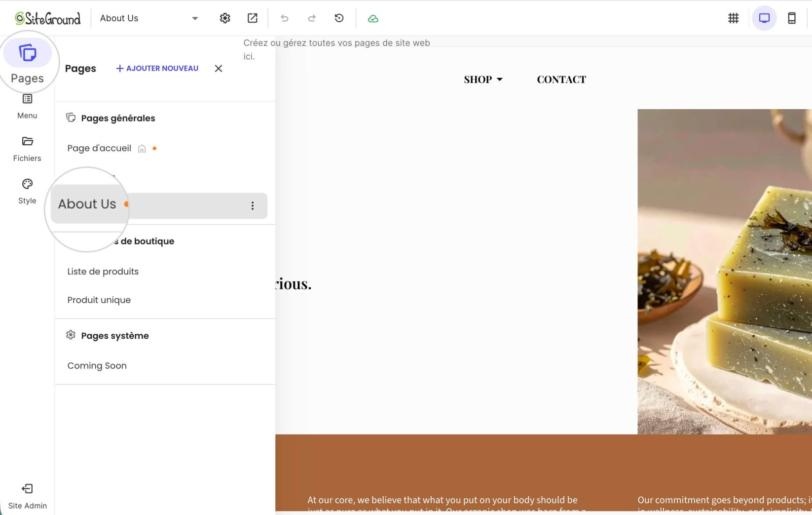
Task: Click the cloud save status icon
Action: coord(373,18)
